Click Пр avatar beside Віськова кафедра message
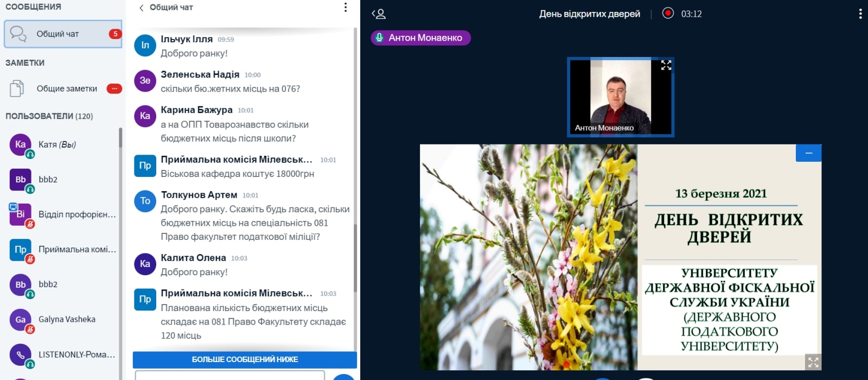Viewport: 868px width, 380px height. [x=145, y=166]
